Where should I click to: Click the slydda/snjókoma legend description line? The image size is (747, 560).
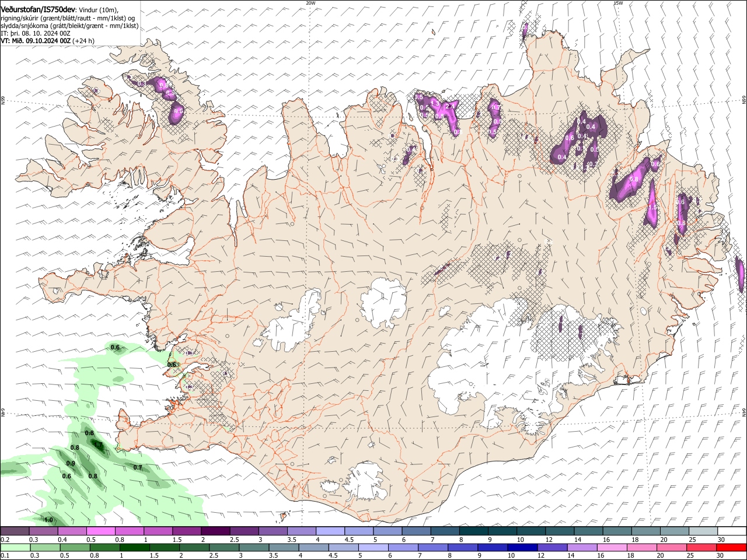click(69, 26)
